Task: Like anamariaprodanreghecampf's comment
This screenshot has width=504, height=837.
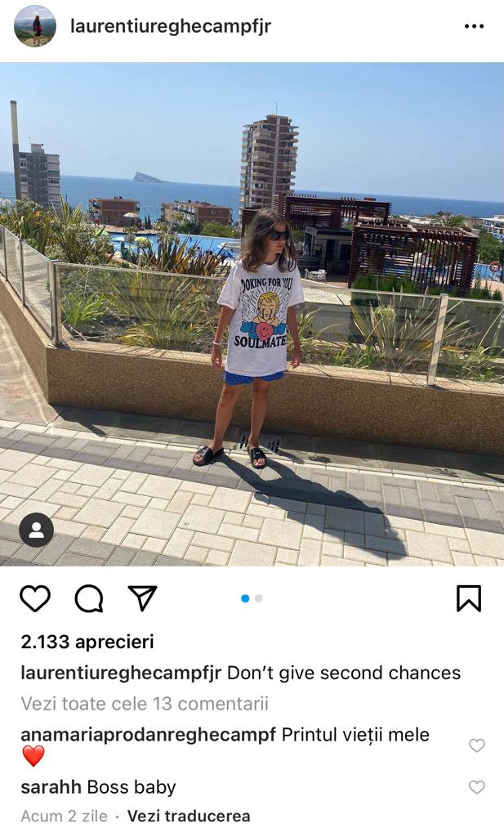Action: [x=477, y=745]
